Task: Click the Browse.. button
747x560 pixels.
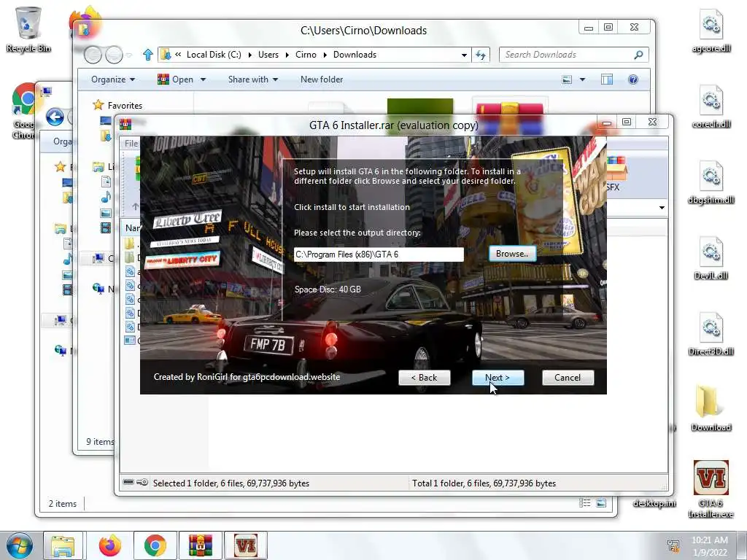Action: (512, 254)
